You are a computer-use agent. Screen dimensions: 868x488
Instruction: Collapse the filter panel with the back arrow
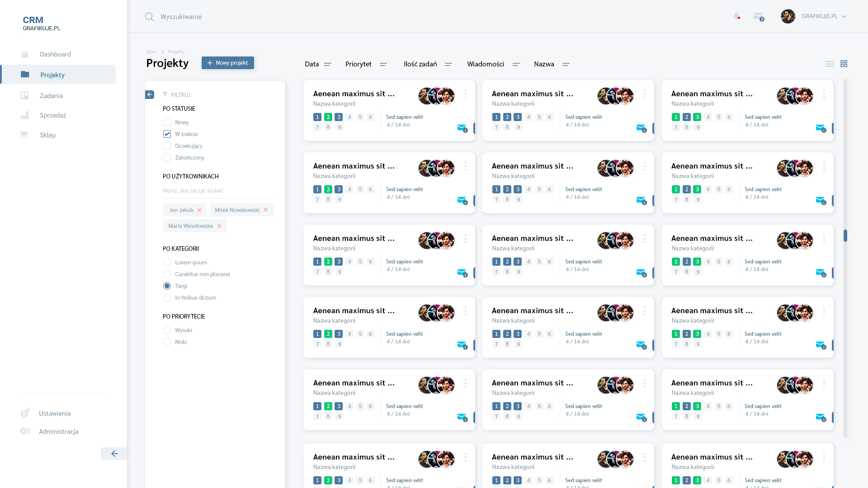pos(150,94)
